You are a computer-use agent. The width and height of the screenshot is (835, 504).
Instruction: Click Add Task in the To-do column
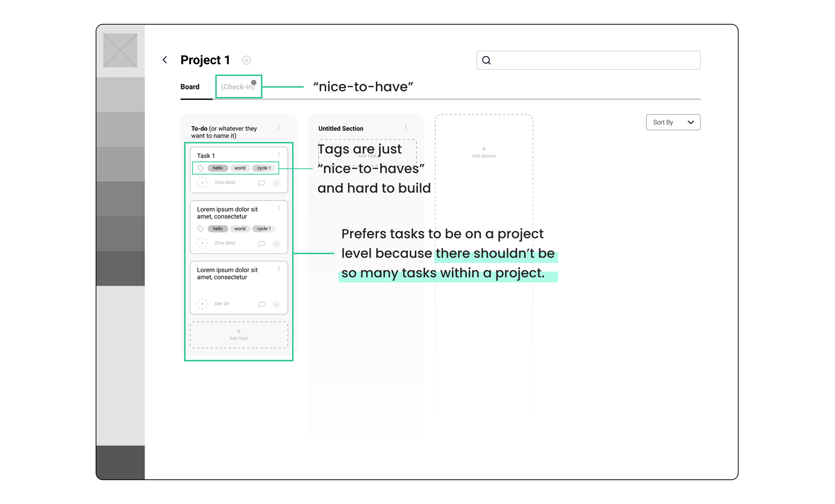pos(239,335)
